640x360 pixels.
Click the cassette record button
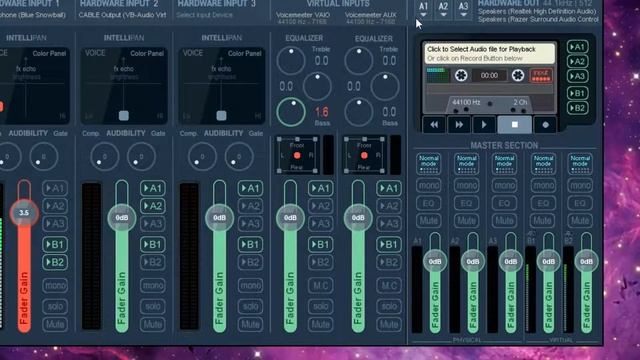coord(545,125)
